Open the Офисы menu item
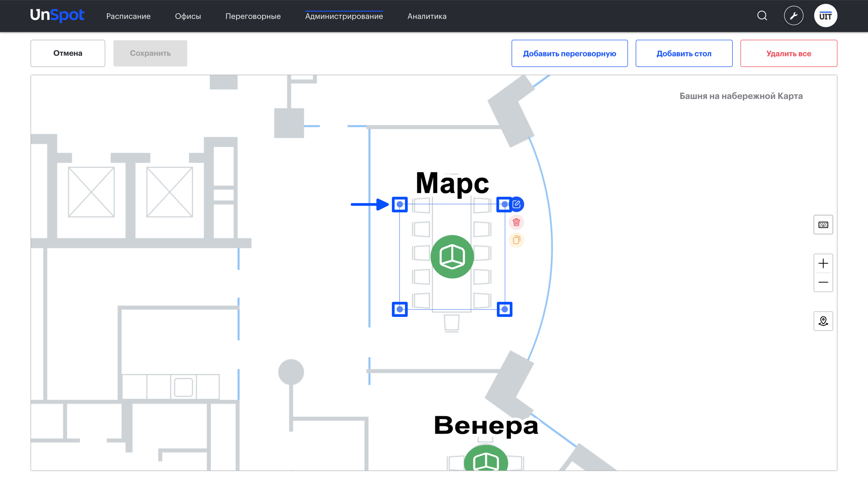 (188, 16)
